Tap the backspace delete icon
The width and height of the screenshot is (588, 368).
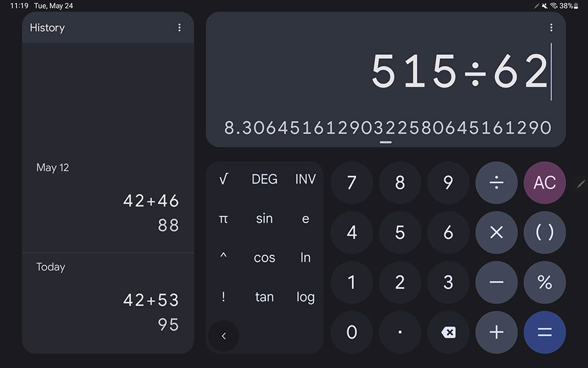pos(448,332)
